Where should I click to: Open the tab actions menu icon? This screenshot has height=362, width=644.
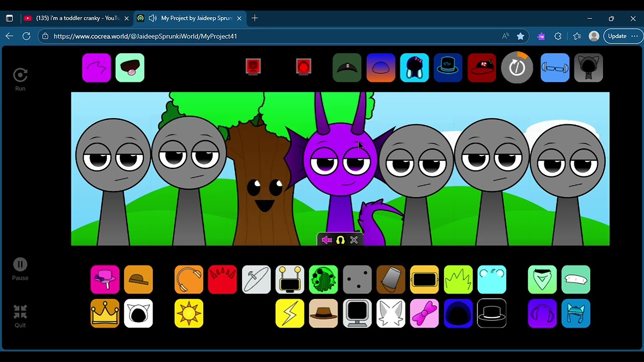[x=9, y=18]
